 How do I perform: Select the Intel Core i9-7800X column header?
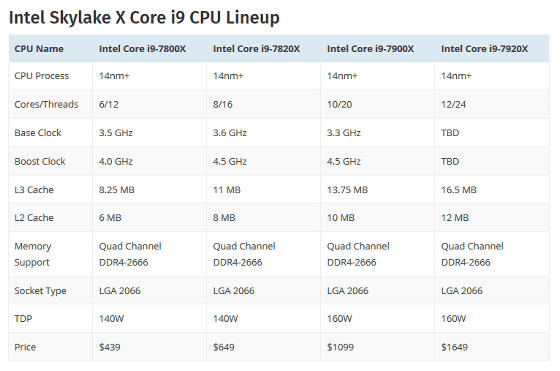click(x=142, y=49)
